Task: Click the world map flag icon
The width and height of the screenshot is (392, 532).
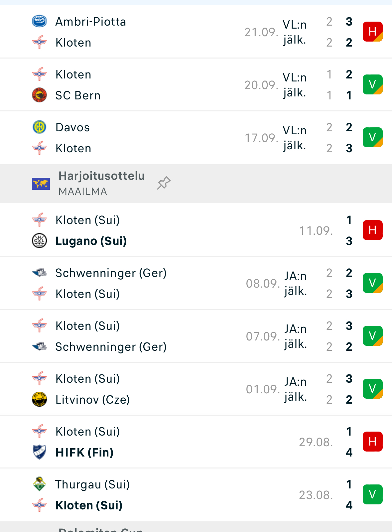Action: click(x=41, y=184)
